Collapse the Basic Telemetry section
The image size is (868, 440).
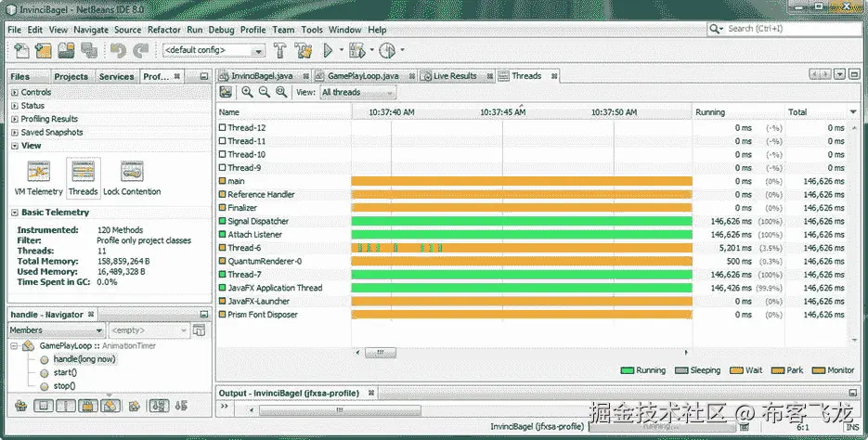click(15, 213)
